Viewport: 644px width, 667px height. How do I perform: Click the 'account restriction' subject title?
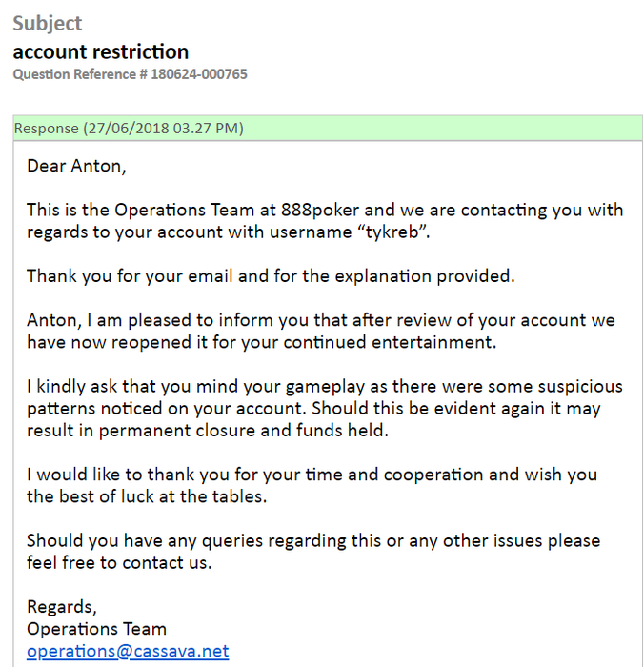[x=101, y=51]
